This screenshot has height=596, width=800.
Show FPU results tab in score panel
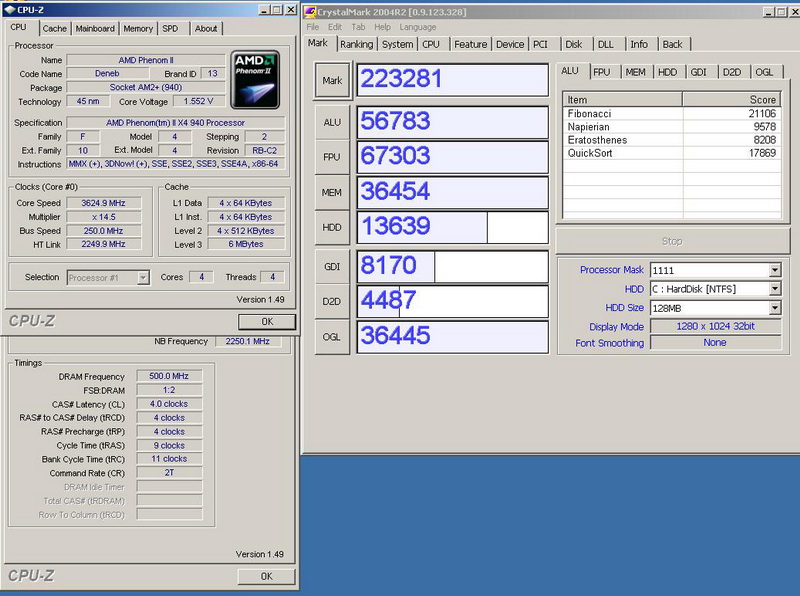[x=602, y=72]
